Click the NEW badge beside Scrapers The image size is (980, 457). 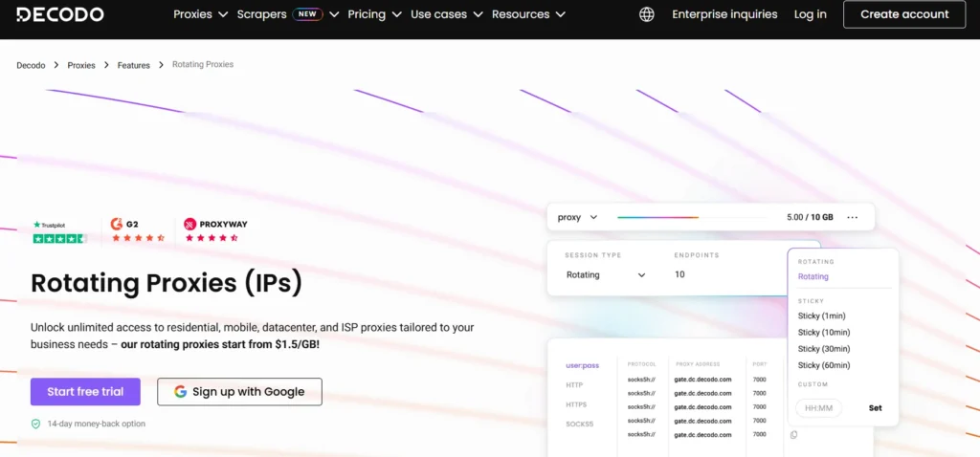pos(307,13)
